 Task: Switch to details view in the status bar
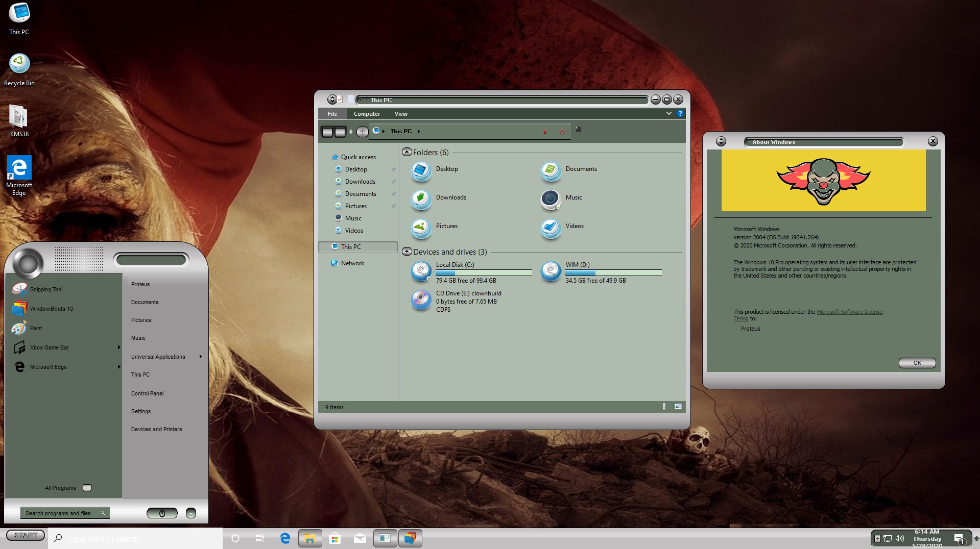coord(664,407)
